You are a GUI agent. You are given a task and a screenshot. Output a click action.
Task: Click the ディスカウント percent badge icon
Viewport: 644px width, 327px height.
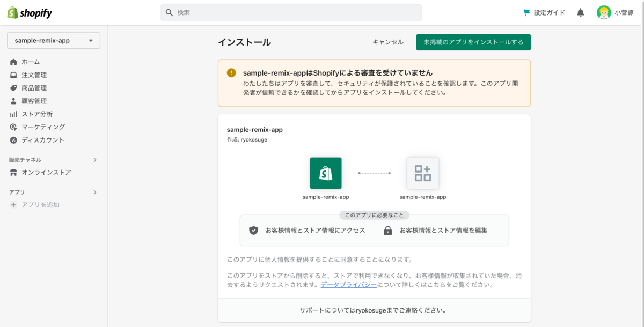click(x=13, y=140)
